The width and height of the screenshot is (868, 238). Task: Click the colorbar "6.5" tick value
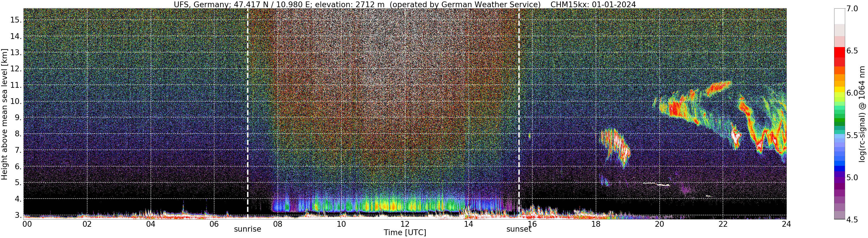click(852, 51)
